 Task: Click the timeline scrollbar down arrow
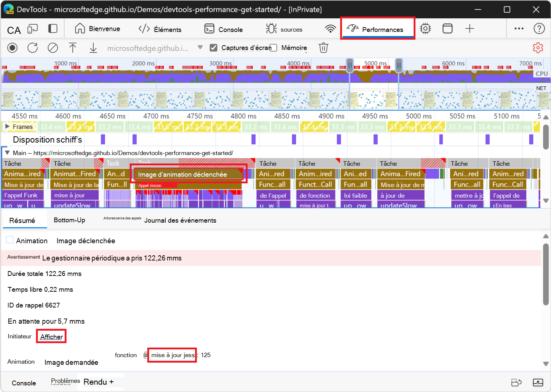(x=546, y=201)
